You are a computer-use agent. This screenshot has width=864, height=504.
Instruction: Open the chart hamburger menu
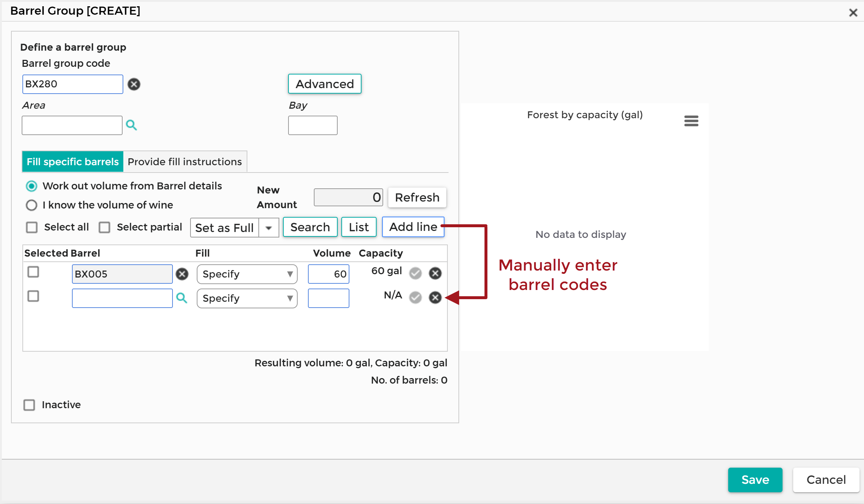pos(691,121)
